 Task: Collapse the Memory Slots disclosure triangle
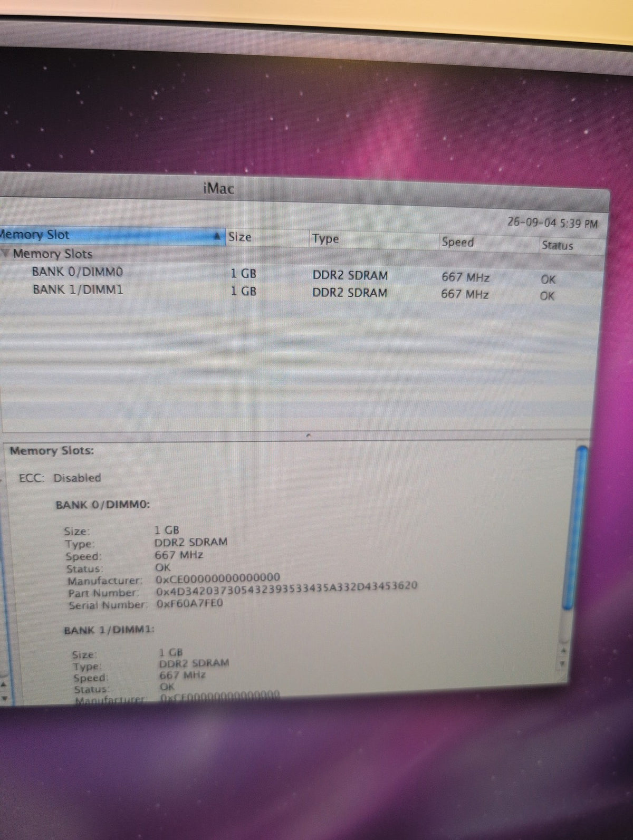point(5,253)
